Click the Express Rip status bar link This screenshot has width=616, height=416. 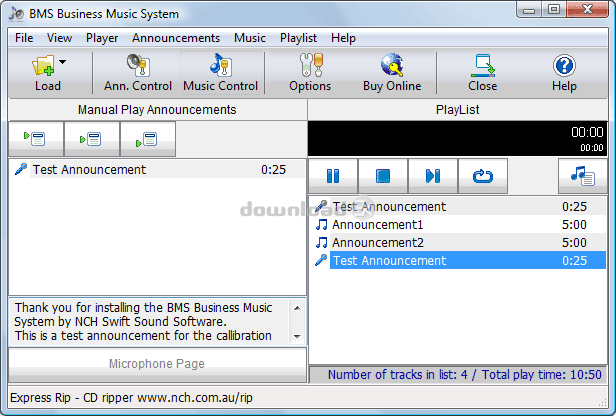pos(131,398)
